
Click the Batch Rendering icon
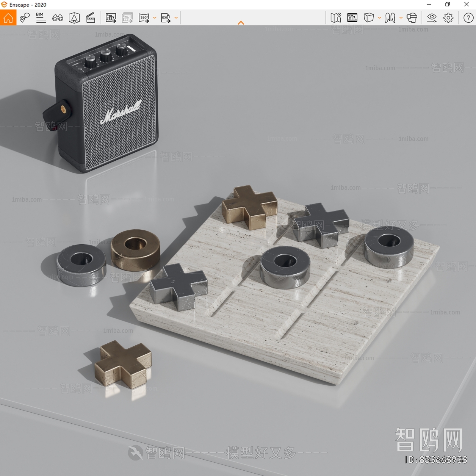click(127, 18)
